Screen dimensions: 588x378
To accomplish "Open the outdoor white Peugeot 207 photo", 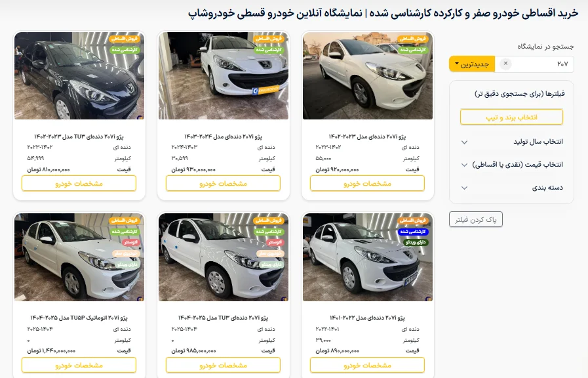I will click(368, 76).
